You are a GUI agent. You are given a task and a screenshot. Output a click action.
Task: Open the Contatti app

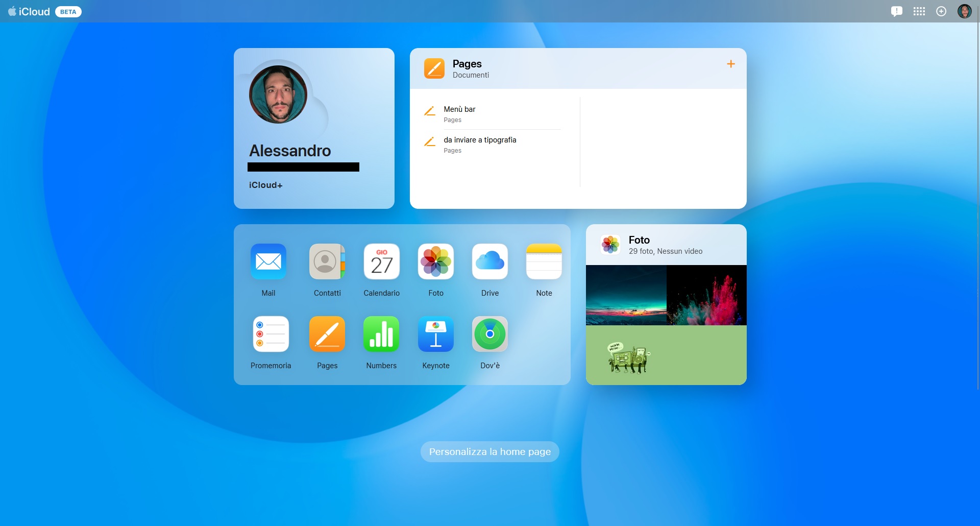pyautogui.click(x=327, y=261)
